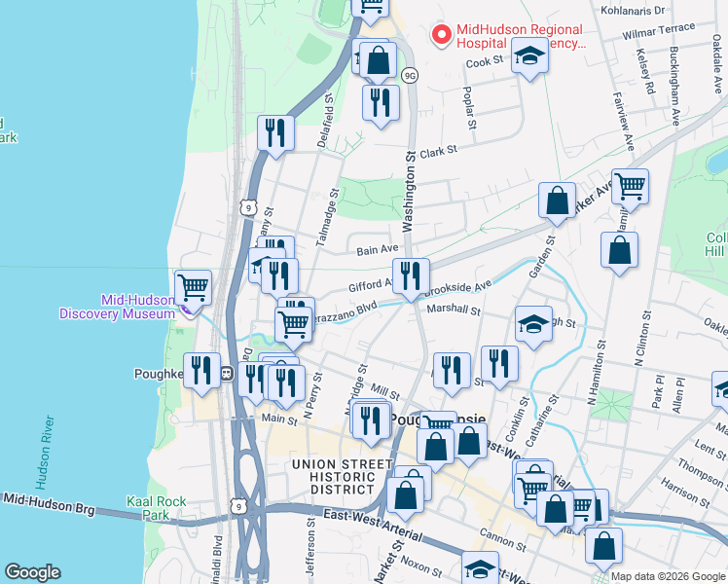The height and width of the screenshot is (584, 728).
Task: Click the restaurant marker below the 9G shield
Action: pos(381,105)
